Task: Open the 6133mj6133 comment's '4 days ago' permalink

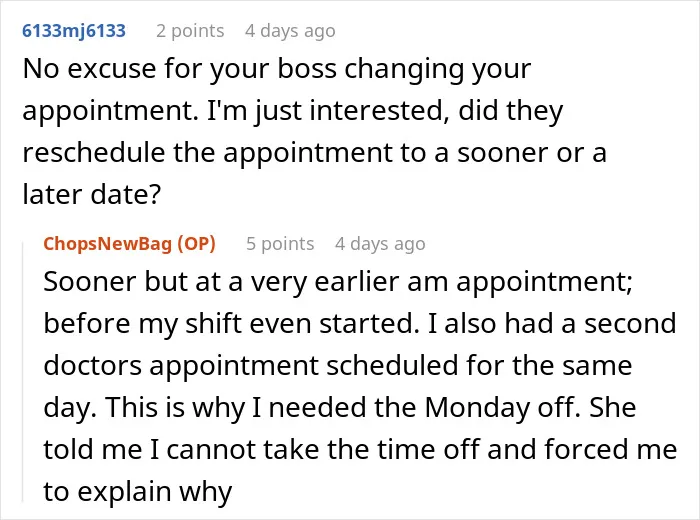Action: (290, 31)
